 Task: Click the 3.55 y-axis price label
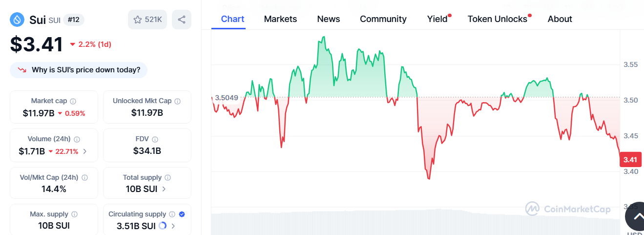[630, 64]
